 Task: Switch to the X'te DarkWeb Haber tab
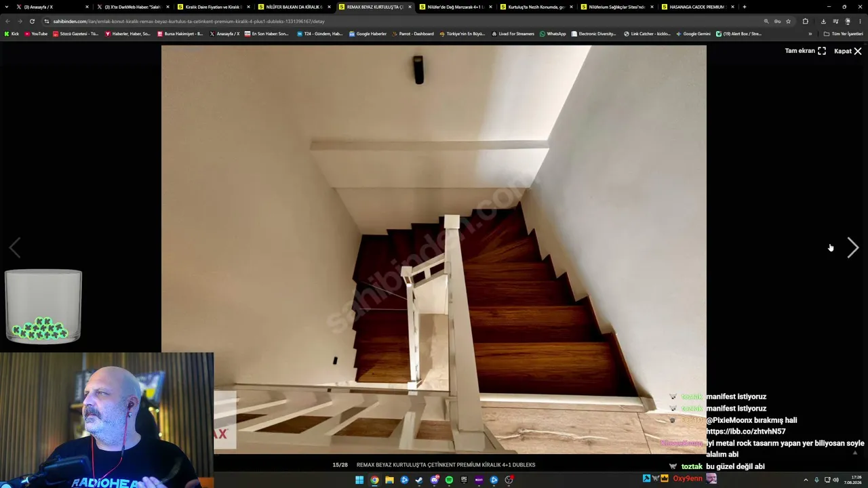132,7
